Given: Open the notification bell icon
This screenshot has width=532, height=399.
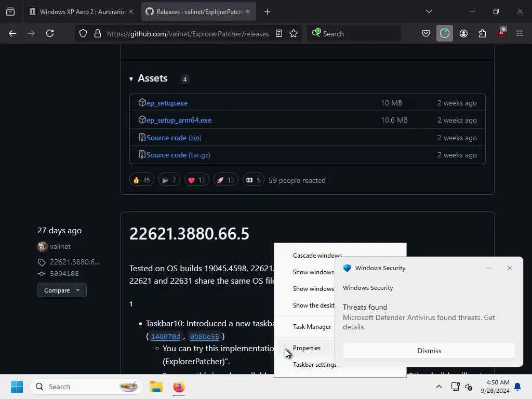Looking at the screenshot, I should click(x=517, y=387).
